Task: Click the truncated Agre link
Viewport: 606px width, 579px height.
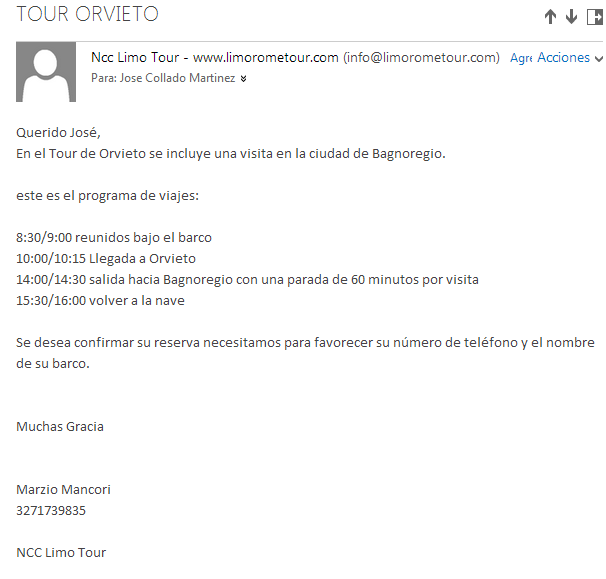Action: [x=521, y=58]
